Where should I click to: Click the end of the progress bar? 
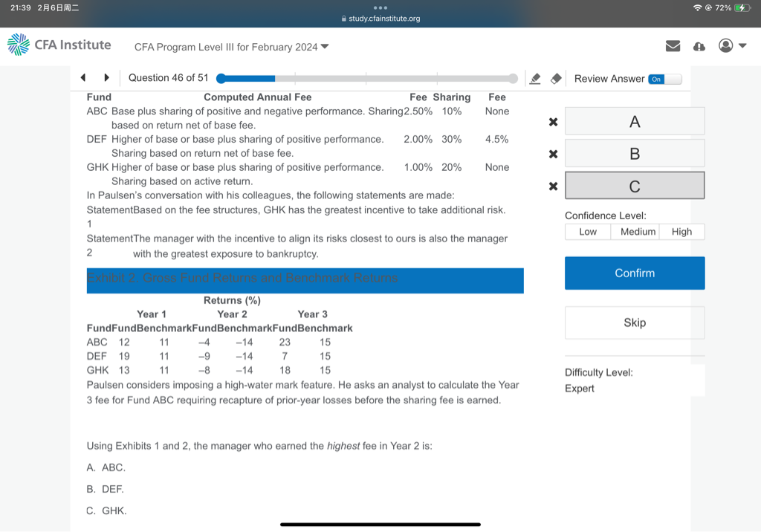pyautogui.click(x=513, y=79)
